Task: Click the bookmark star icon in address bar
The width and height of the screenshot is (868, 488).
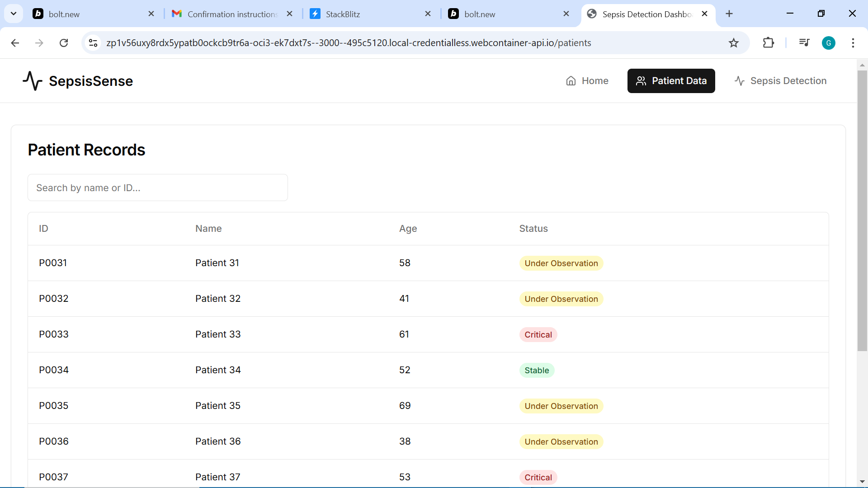Action: (x=733, y=43)
